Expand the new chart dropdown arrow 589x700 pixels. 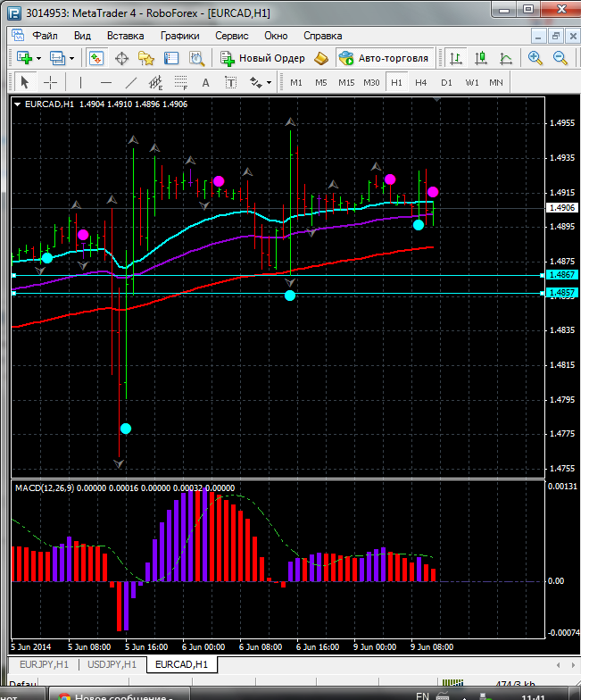click(x=38, y=58)
